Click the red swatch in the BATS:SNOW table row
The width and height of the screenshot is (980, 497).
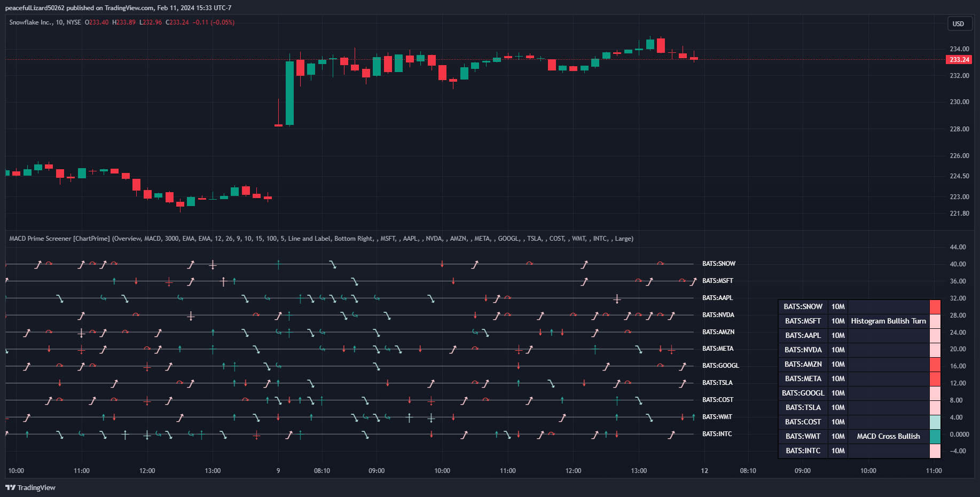(935, 307)
